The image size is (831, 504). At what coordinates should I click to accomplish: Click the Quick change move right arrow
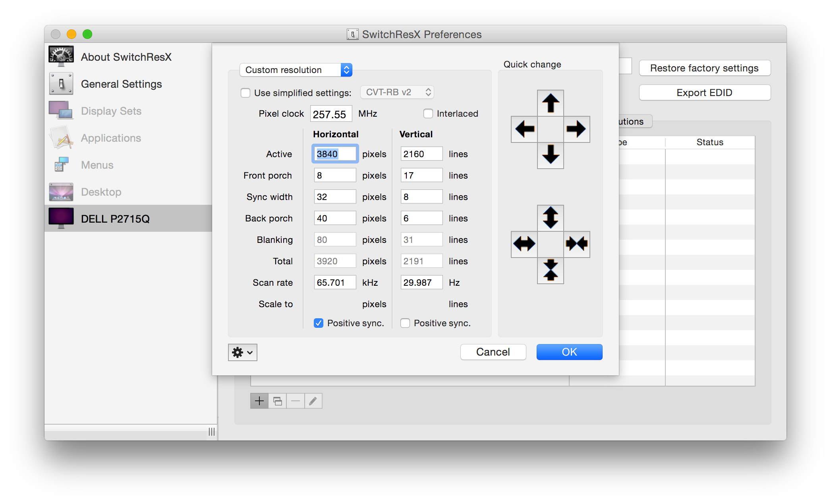(576, 129)
